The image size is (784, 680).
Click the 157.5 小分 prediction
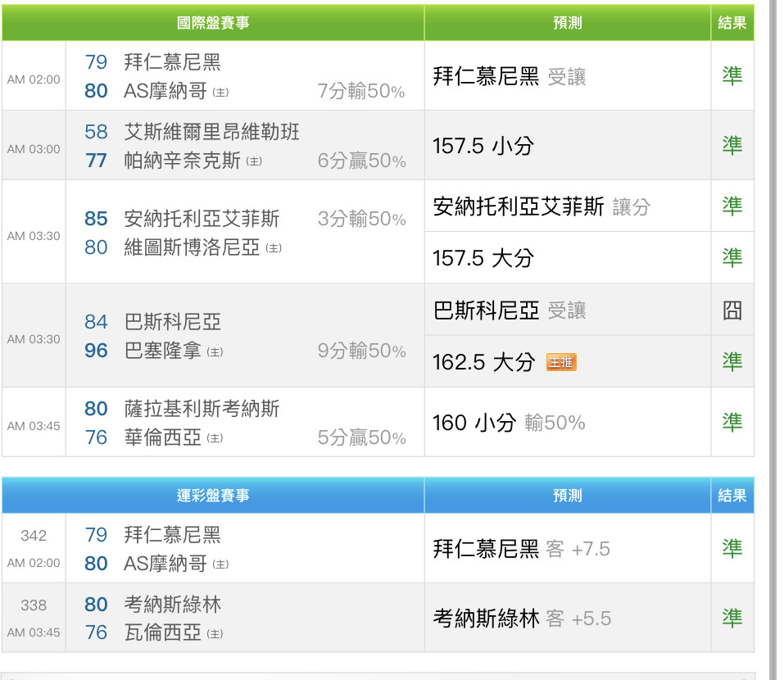tap(483, 146)
